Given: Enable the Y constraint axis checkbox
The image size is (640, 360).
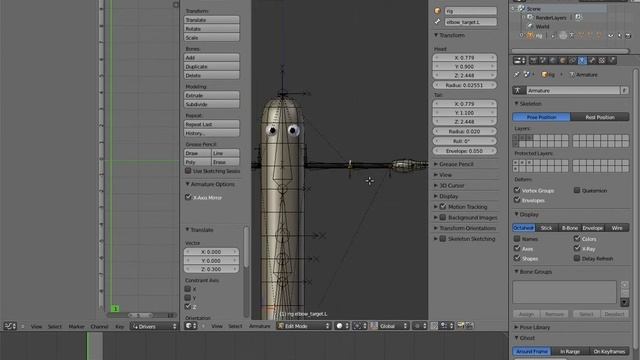Looking at the screenshot, I should click(188, 298).
